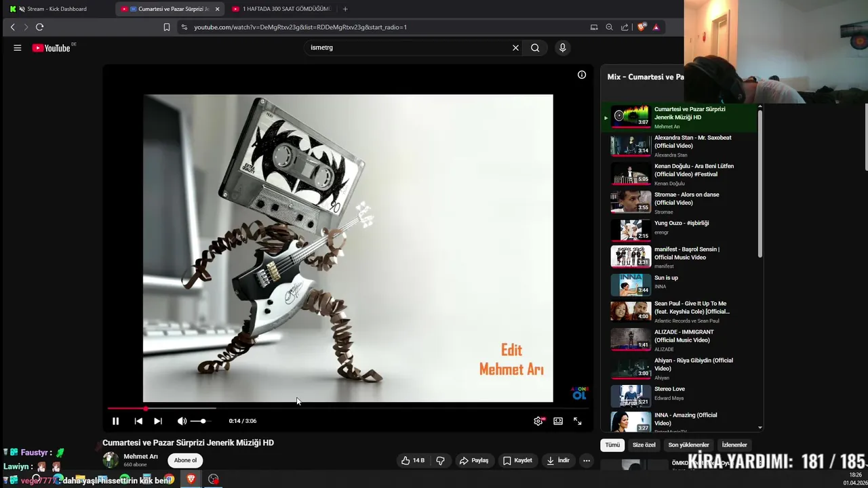Click the Mix playlist scrollbar thumb

point(759,183)
